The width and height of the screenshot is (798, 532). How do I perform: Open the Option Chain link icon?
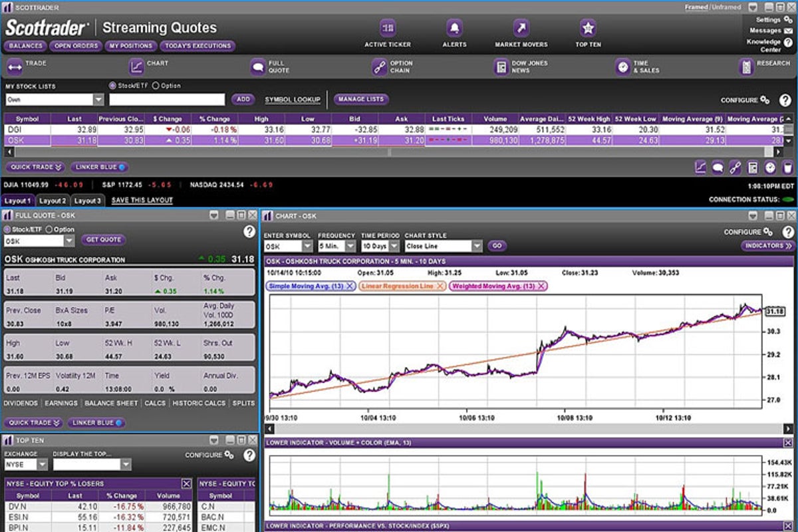tap(379, 66)
